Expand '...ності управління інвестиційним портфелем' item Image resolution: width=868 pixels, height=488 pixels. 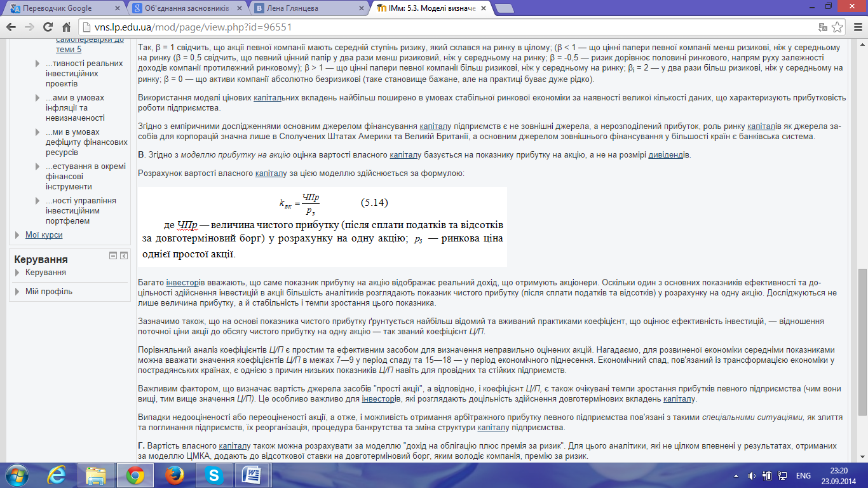click(39, 201)
